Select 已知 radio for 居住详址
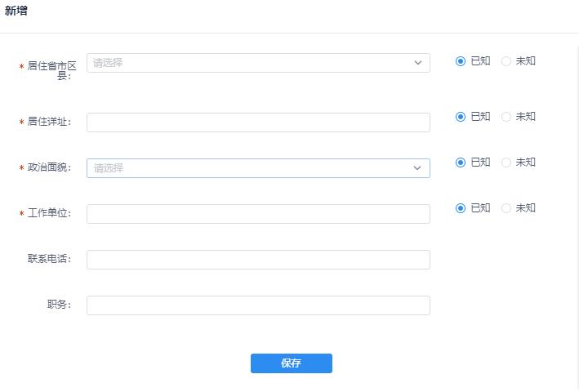 coord(461,117)
